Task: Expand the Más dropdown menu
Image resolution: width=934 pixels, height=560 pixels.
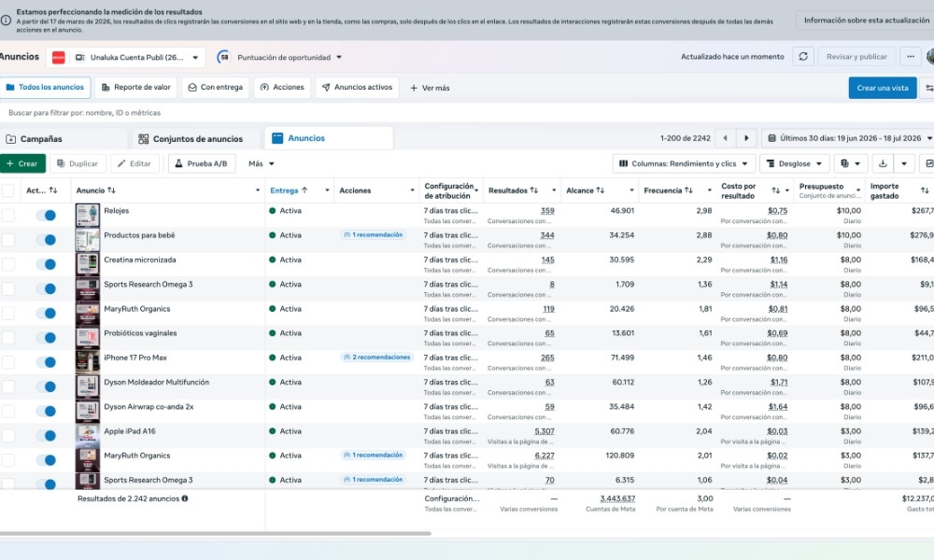Action: 261,163
